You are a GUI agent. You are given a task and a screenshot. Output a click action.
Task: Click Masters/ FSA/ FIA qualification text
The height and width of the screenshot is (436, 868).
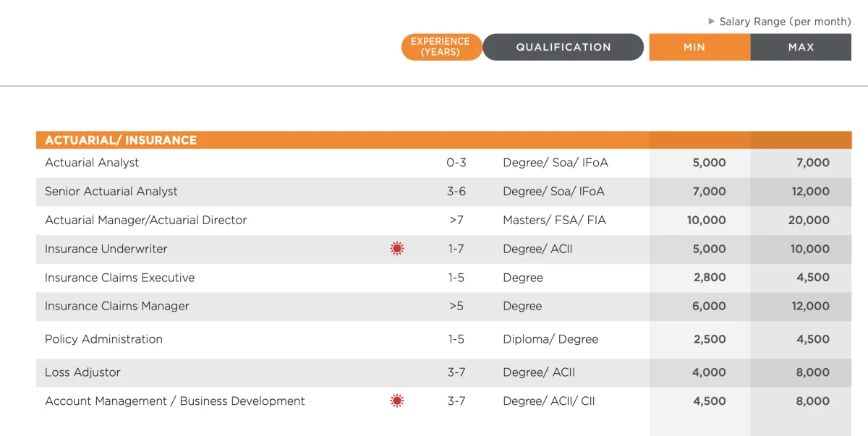[554, 220]
